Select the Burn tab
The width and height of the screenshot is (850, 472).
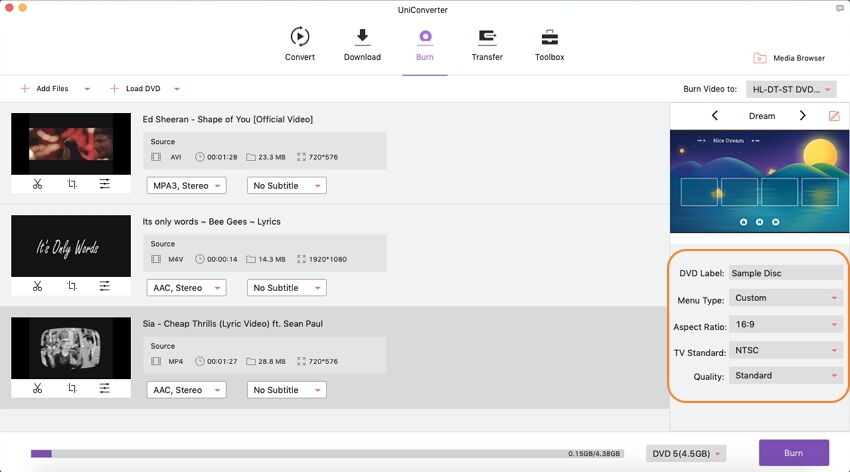(x=425, y=45)
